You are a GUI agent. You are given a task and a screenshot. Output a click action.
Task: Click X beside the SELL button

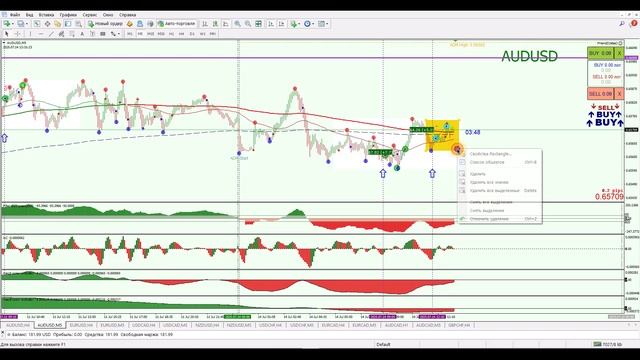tap(619, 93)
